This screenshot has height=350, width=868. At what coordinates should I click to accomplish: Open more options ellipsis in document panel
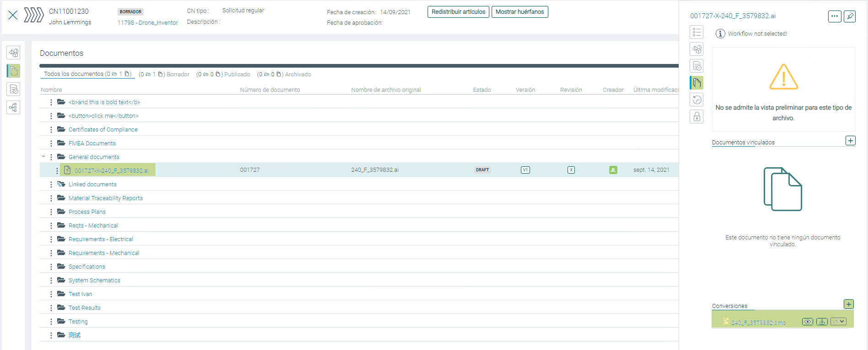coord(835,16)
